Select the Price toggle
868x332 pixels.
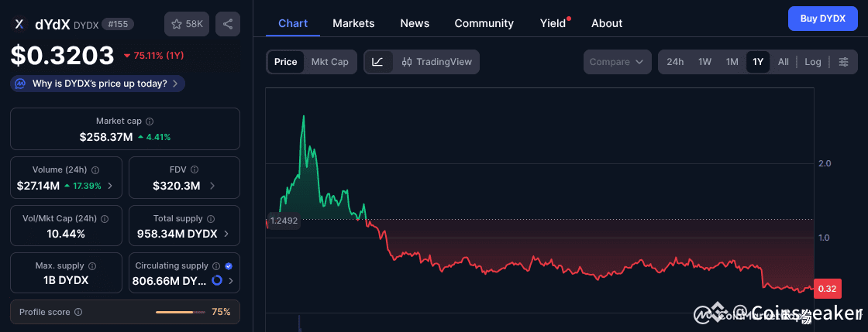286,62
